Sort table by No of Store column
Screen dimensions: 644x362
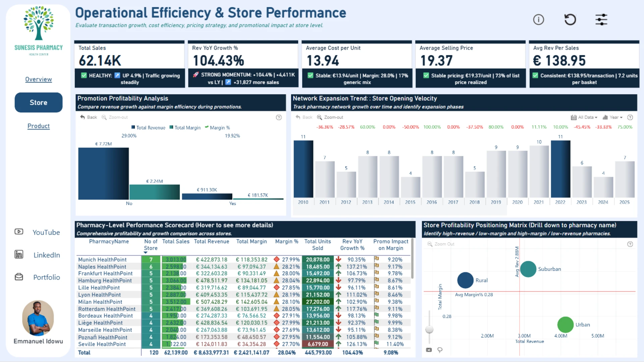(151, 245)
